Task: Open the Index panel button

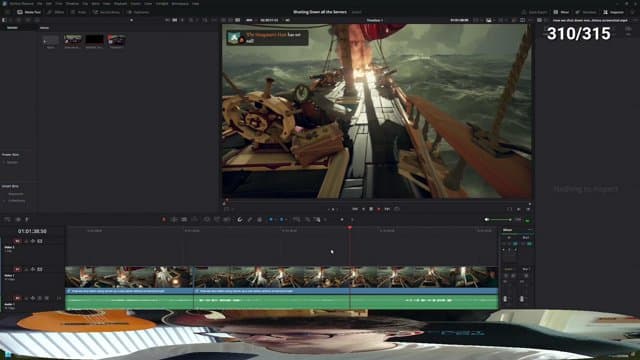Action: [x=78, y=12]
